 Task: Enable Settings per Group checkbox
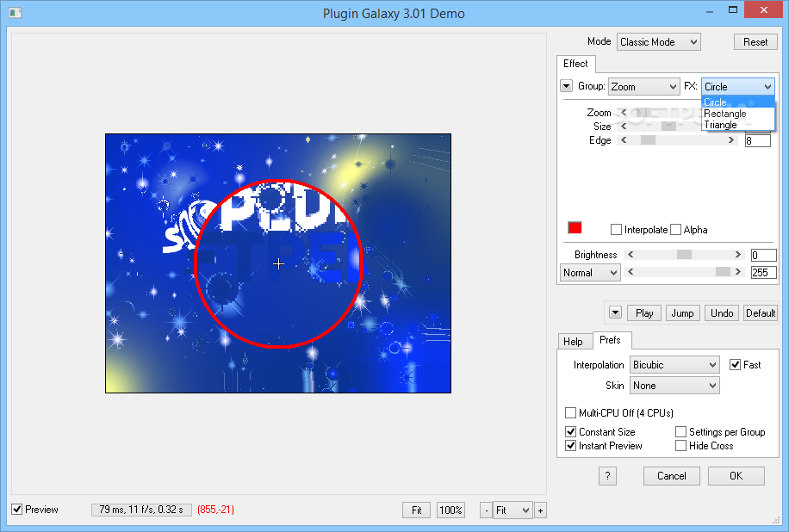[680, 431]
